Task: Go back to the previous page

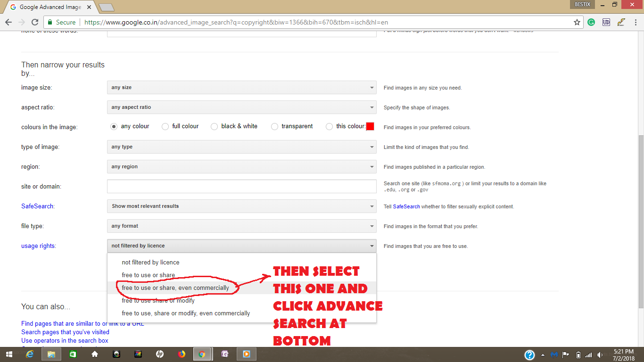Action: tap(8, 22)
